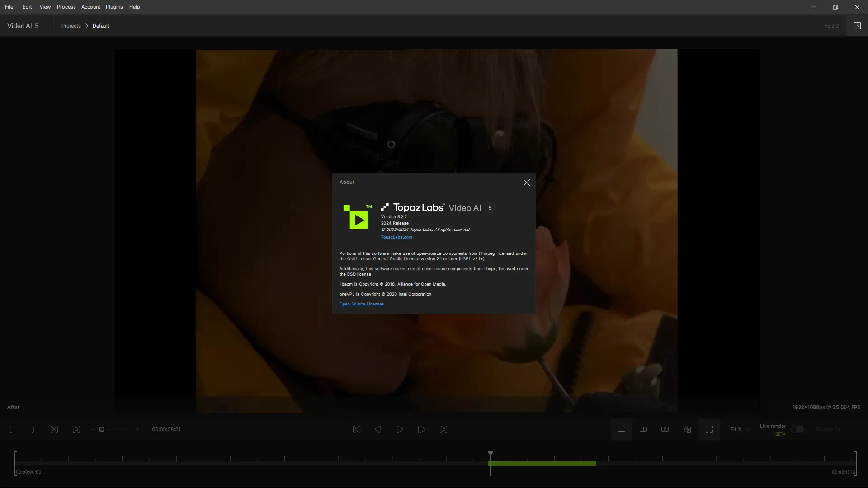
Task: Set trim start bracket marker
Action: (11, 429)
